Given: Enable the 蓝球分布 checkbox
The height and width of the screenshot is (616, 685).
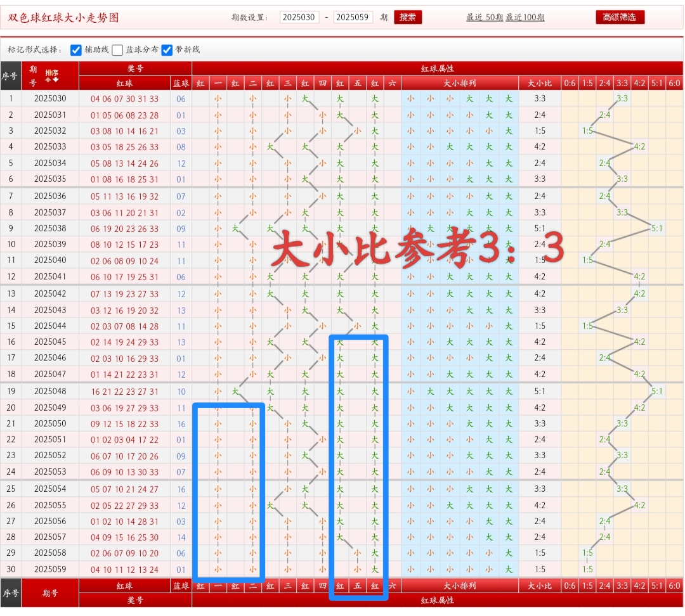Looking at the screenshot, I should point(117,50).
